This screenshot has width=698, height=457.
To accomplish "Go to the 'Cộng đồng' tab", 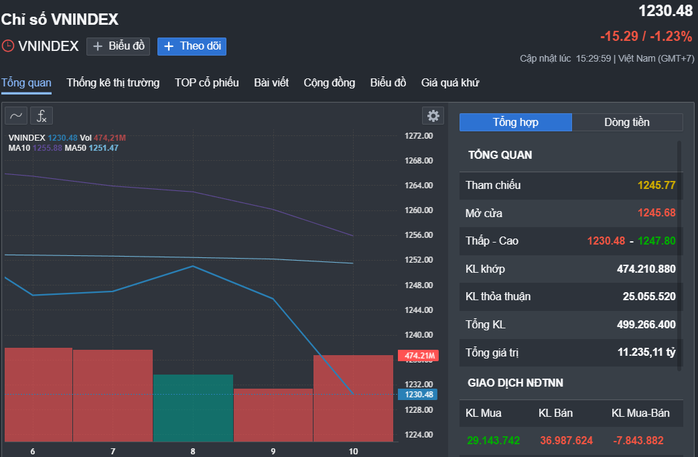I will click(329, 83).
